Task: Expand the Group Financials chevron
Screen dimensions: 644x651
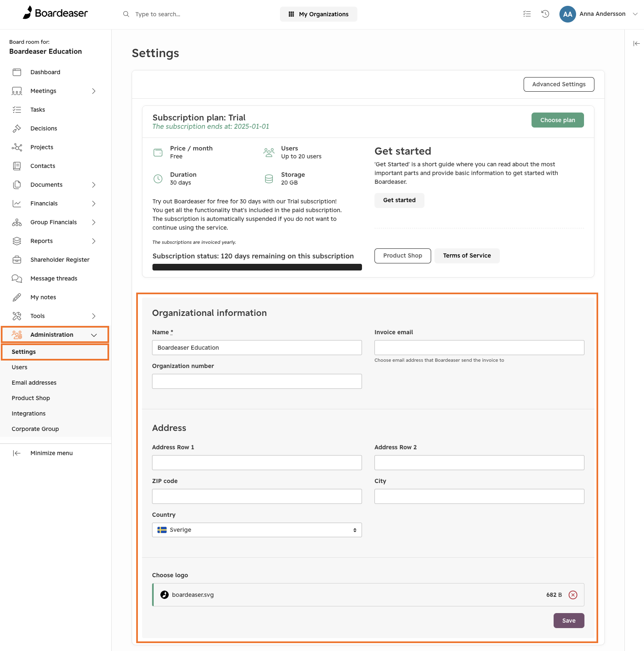Action: pos(94,222)
